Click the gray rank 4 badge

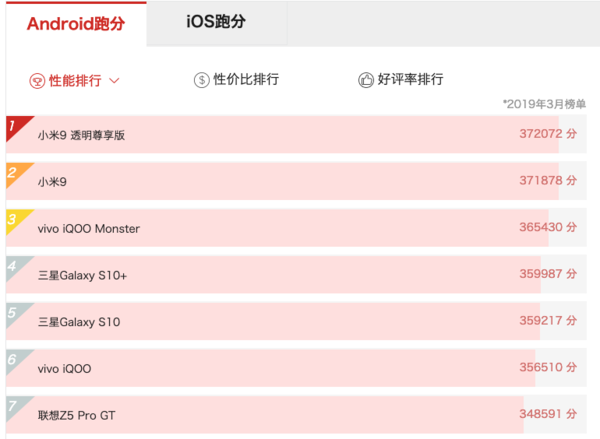pos(15,266)
